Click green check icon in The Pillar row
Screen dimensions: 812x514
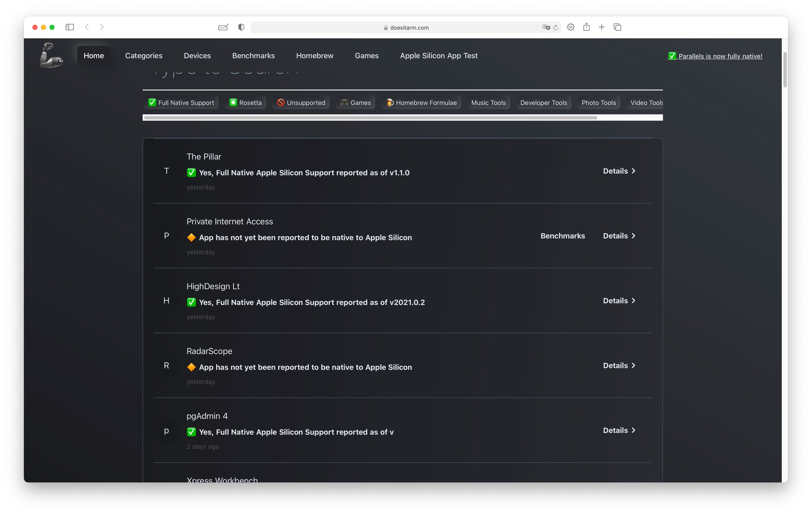[x=191, y=173]
